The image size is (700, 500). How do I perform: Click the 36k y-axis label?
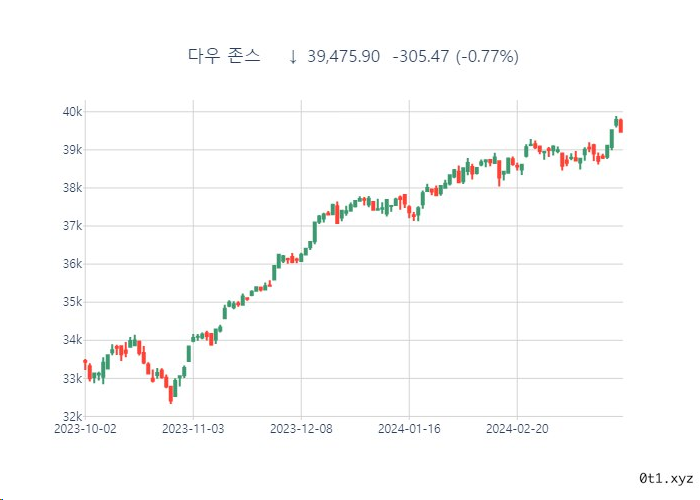pyautogui.click(x=72, y=264)
